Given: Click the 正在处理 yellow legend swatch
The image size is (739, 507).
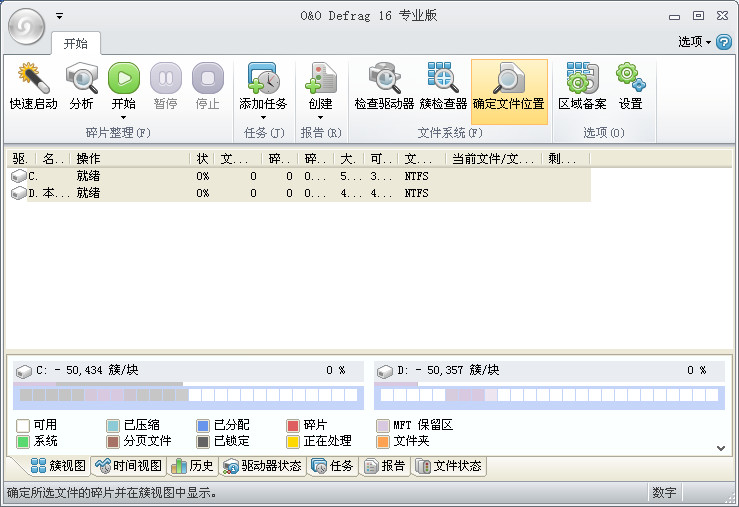Looking at the screenshot, I should click(x=293, y=442).
